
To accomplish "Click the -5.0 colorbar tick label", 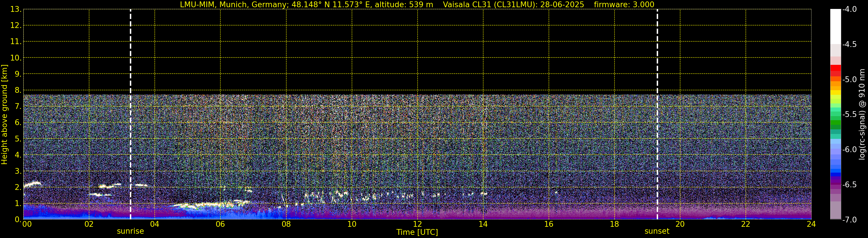I will pyautogui.click(x=849, y=80).
